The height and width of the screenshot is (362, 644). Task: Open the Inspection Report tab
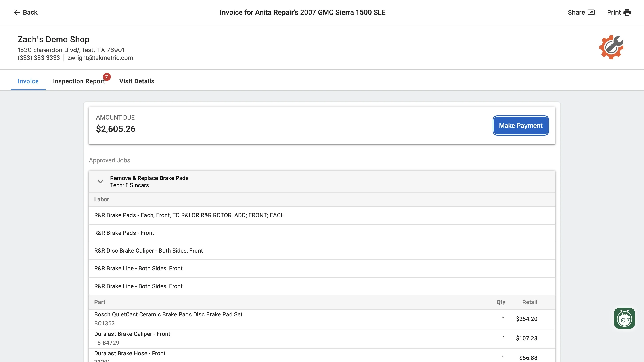79,81
